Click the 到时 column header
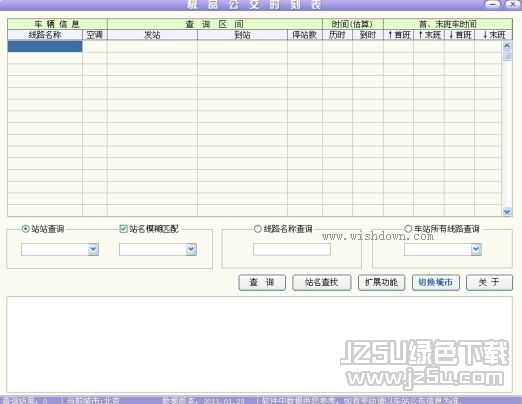 (x=368, y=35)
